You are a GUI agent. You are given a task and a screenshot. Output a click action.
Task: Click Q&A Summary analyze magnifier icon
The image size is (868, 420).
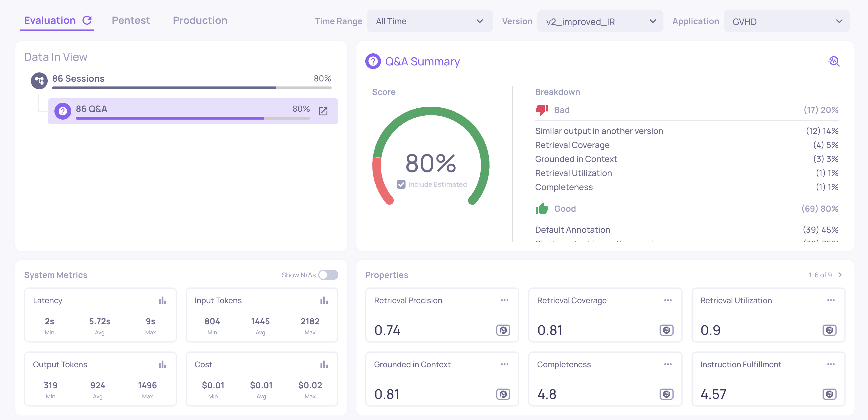tap(833, 61)
